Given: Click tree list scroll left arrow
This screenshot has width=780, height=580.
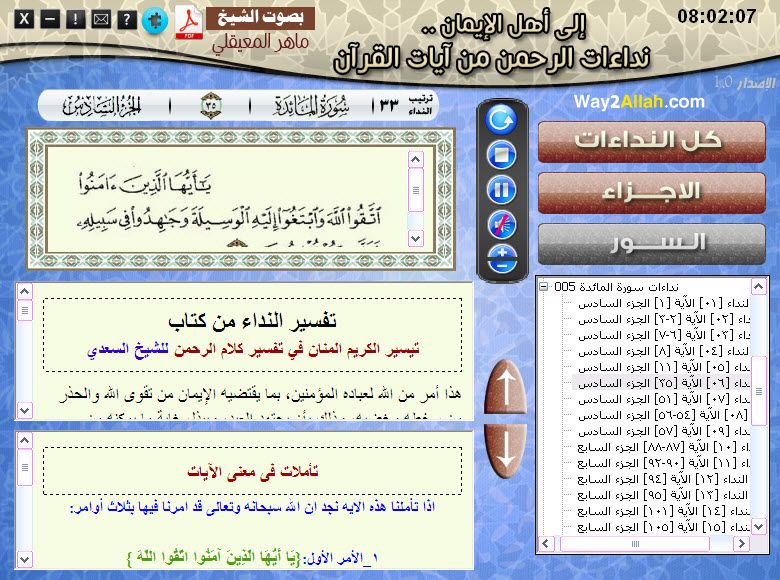Looking at the screenshot, I should click(546, 543).
